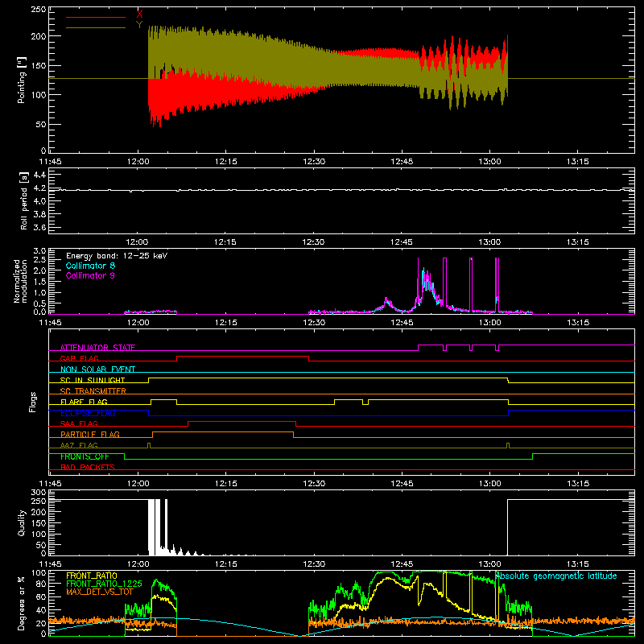This screenshot has width=644, height=644.
Task: Click the BAD_PACKETS flag label
Action: tap(88, 467)
